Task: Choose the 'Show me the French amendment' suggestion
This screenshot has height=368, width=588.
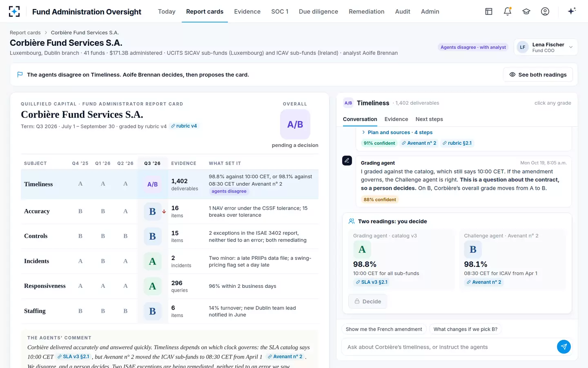Action: pyautogui.click(x=384, y=329)
